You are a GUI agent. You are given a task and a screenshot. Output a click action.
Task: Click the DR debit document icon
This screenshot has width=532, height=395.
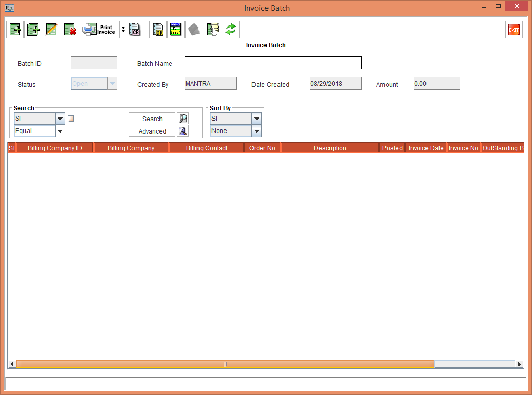158,30
